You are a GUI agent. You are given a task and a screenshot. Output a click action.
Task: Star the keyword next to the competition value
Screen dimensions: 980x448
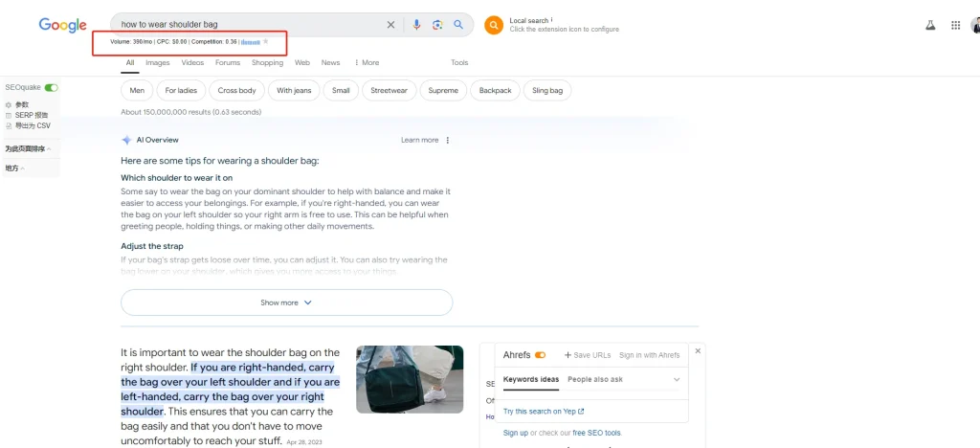(266, 41)
